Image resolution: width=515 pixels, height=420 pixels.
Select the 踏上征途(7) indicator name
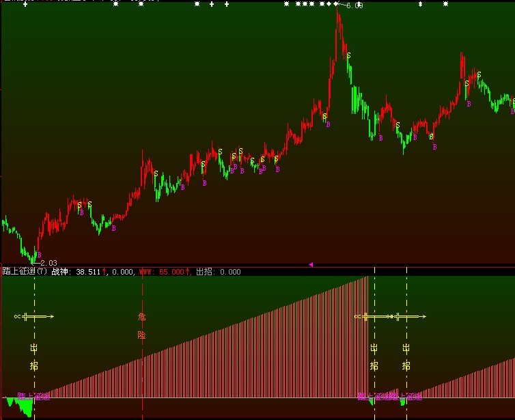tap(25, 272)
